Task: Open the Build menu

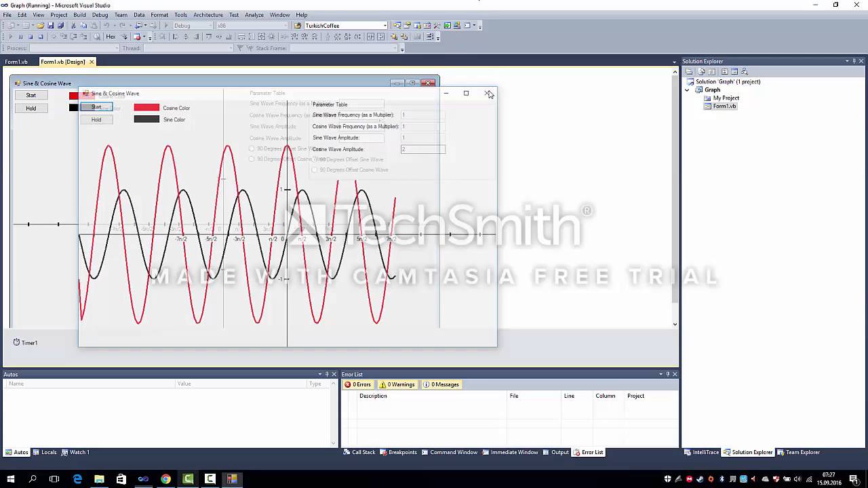Action: coord(79,15)
